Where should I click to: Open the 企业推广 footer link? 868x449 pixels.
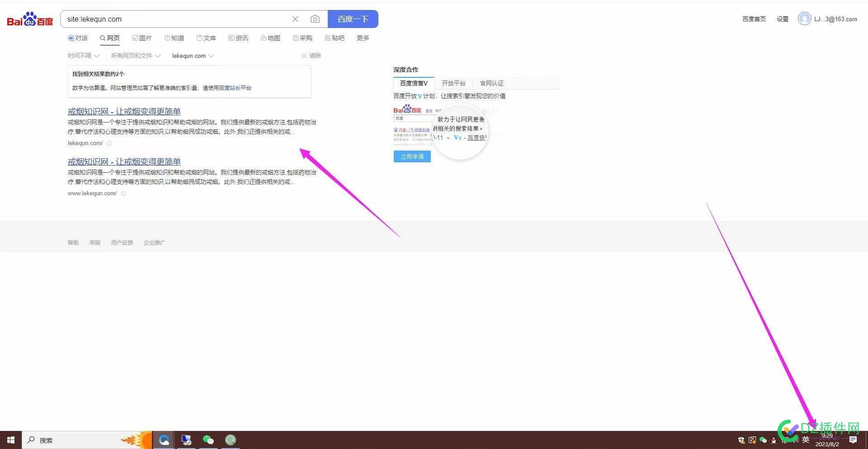[155, 242]
